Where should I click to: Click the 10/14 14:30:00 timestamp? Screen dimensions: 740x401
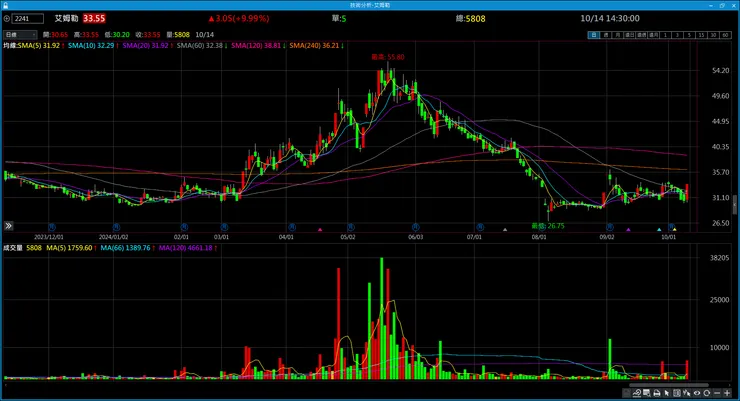coord(610,19)
